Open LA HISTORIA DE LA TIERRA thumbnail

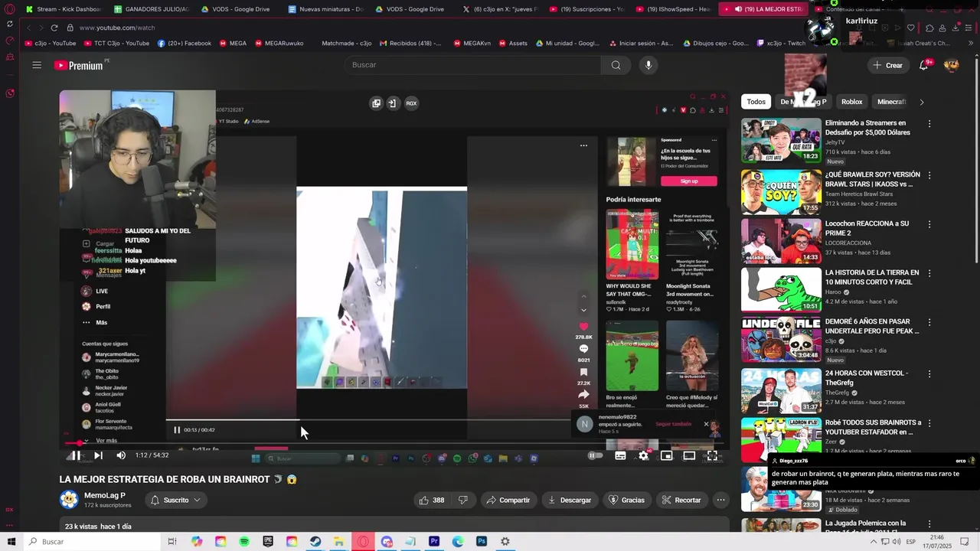[x=781, y=289]
